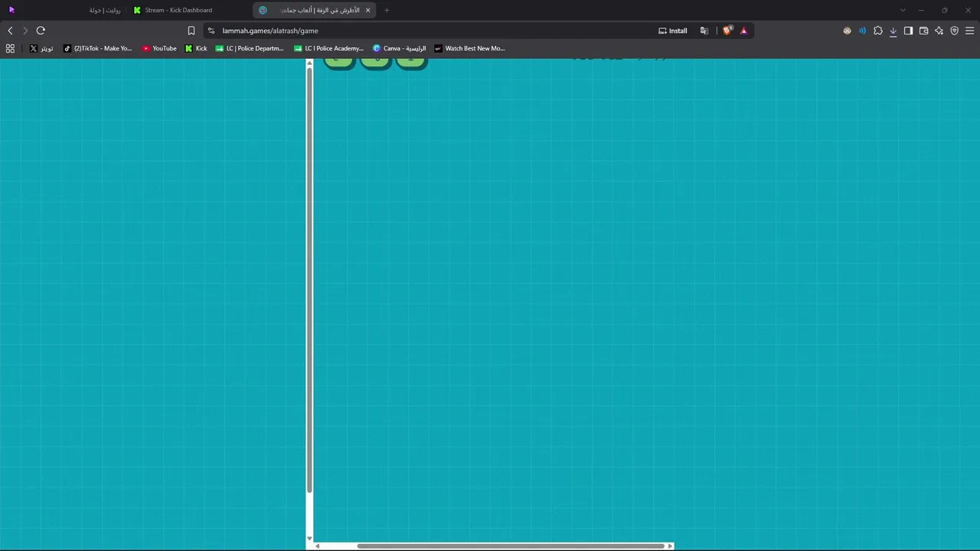Open the apps grid in bookmarks bar
Screen dimensions: 980x551
click(x=10, y=48)
